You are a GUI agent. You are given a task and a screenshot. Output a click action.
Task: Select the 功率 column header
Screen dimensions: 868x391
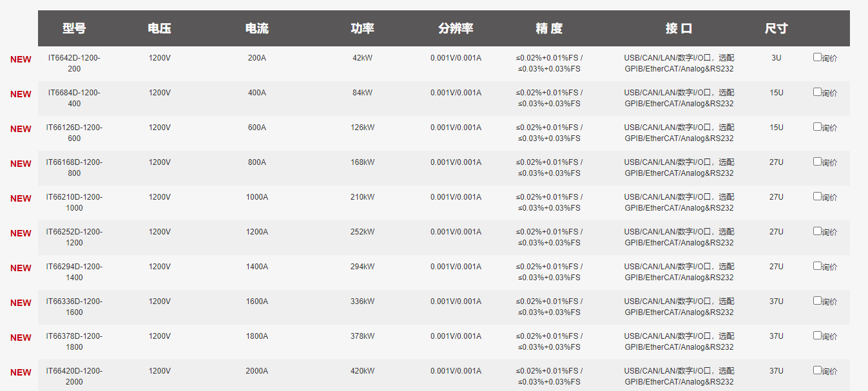point(362,28)
